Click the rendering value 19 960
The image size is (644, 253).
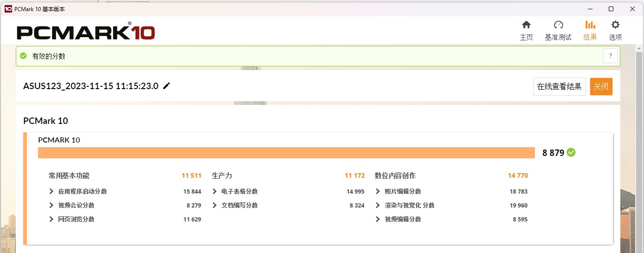coord(518,205)
